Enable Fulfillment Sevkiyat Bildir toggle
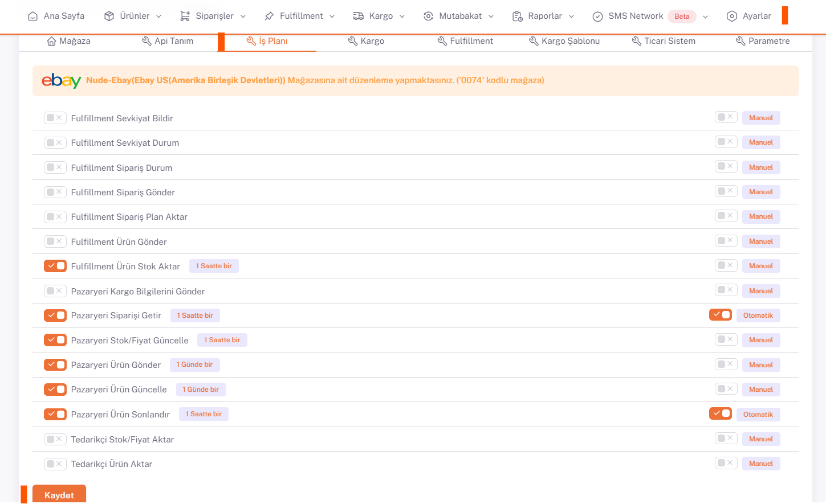This screenshot has width=826, height=504. coord(55,118)
